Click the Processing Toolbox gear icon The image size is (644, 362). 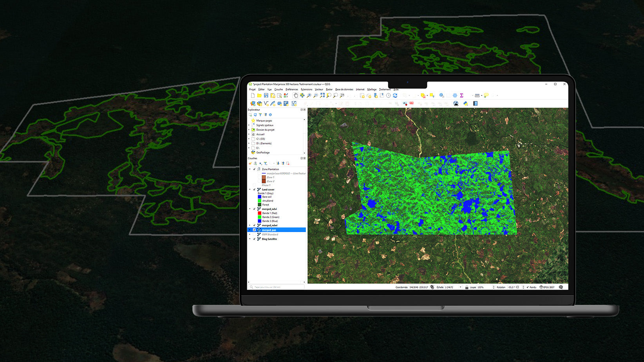[455, 95]
